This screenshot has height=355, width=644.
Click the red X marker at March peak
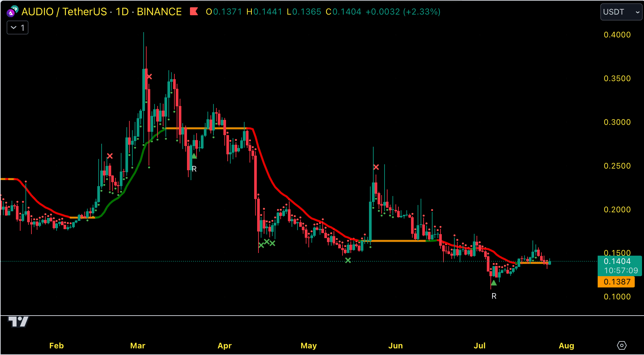(x=150, y=76)
